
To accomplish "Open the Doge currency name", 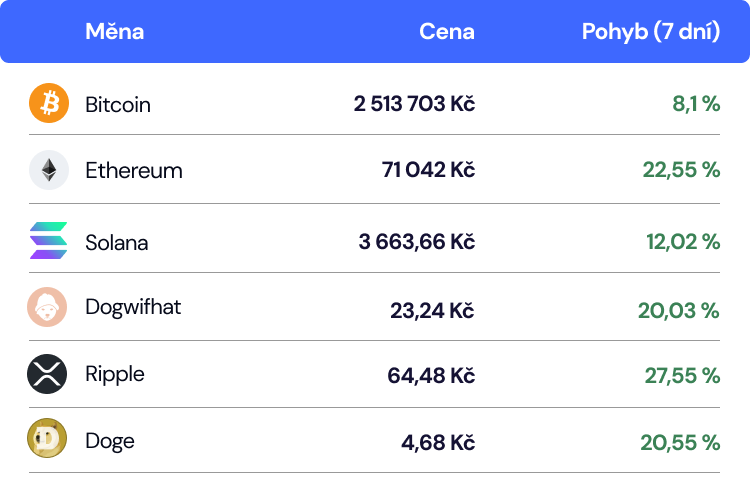I will point(110,441).
